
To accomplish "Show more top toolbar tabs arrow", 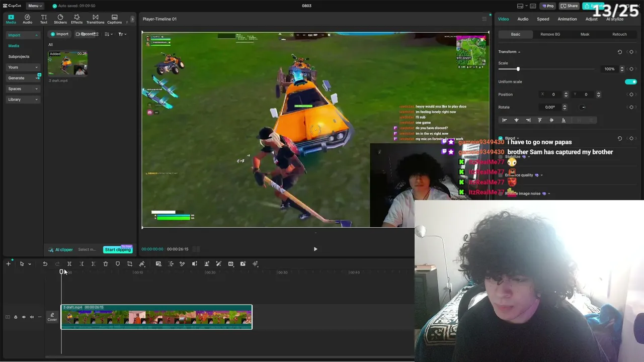I will 132,19.
